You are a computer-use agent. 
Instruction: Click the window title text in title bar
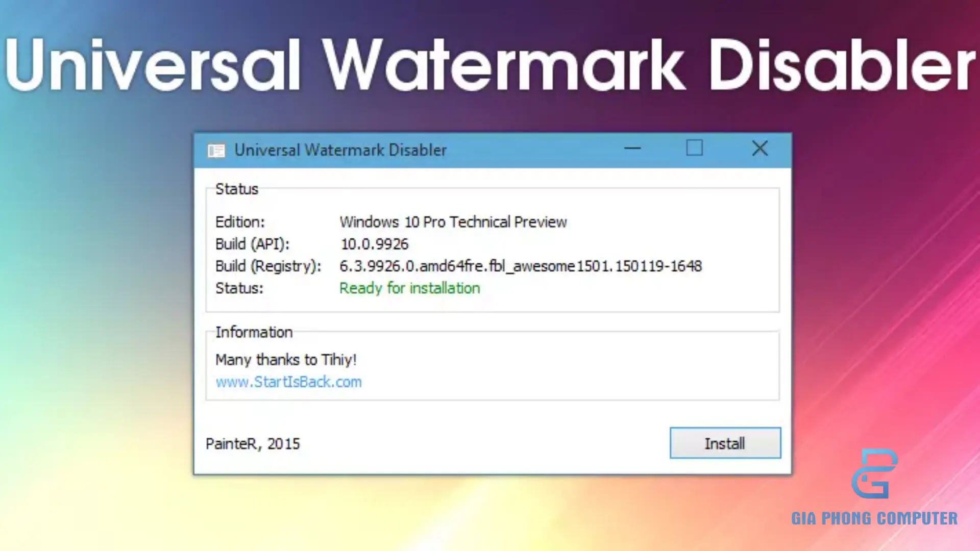(340, 150)
